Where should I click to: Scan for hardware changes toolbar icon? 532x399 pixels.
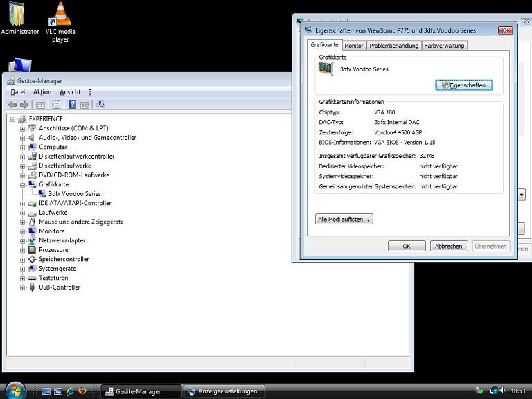coord(100,105)
